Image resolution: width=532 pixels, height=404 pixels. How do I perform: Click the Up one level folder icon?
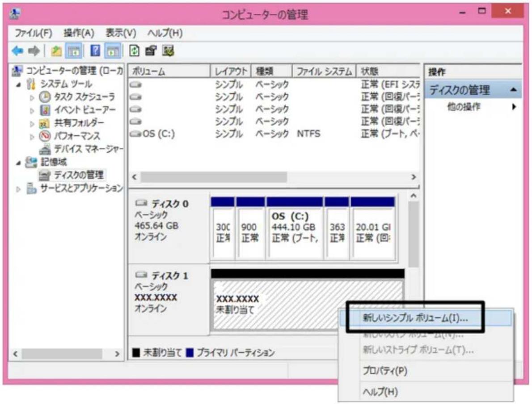point(56,51)
